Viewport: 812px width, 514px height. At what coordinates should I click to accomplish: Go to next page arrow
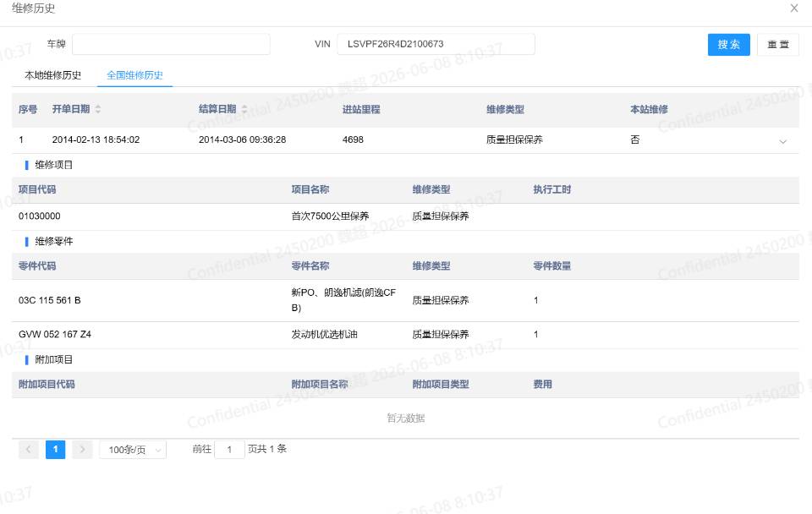coord(82,449)
